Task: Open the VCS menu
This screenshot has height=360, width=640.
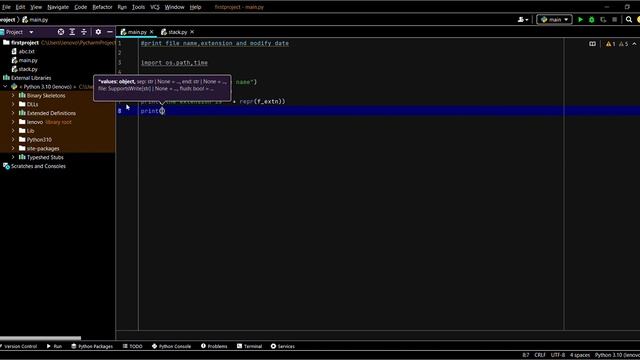Action: [155, 7]
